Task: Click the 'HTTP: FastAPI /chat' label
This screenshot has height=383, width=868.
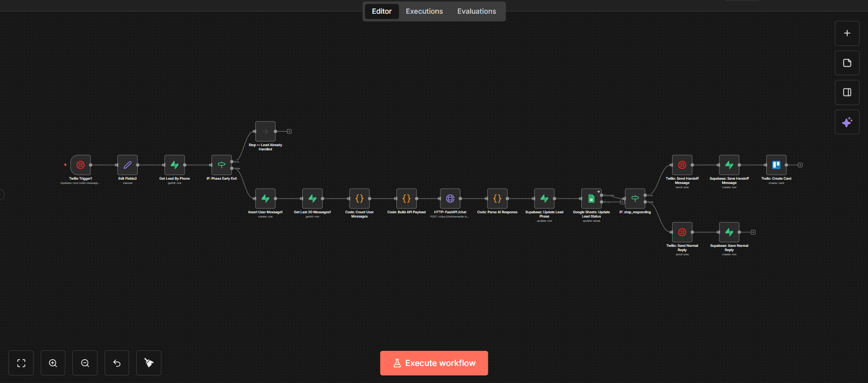Action: [450, 212]
